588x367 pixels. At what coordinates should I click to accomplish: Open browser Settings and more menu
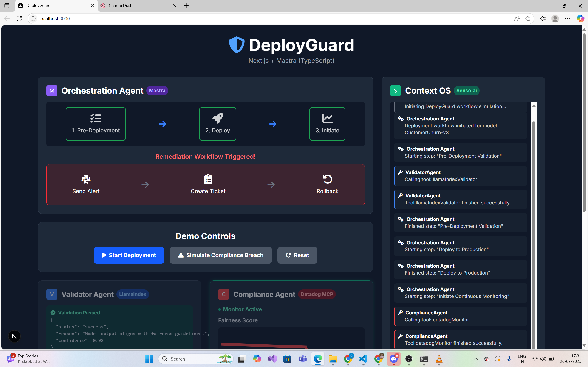(567, 19)
